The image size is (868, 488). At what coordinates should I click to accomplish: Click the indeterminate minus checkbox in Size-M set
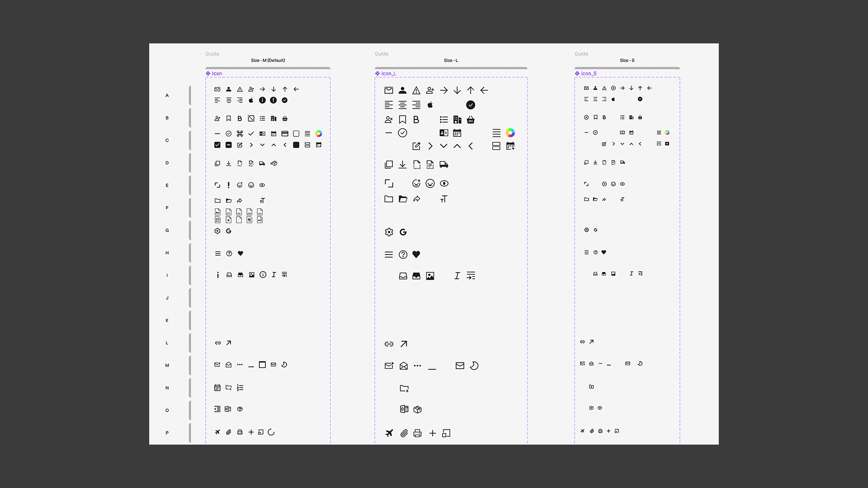[x=229, y=145]
